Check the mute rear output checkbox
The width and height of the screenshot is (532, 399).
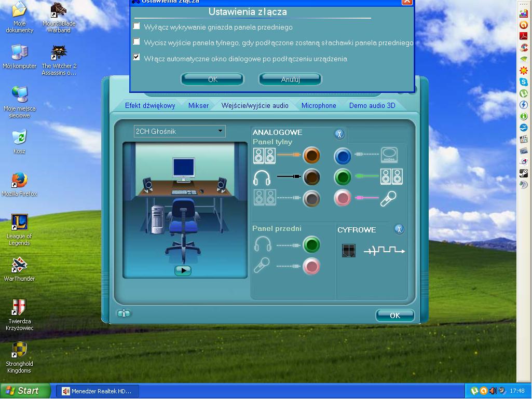coord(137,42)
